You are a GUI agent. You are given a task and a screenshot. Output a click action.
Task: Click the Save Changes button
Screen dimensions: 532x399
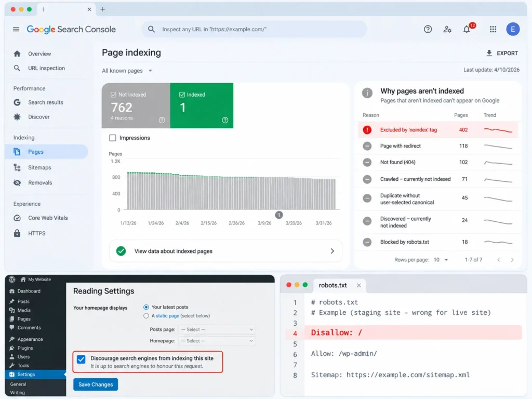[x=96, y=384]
